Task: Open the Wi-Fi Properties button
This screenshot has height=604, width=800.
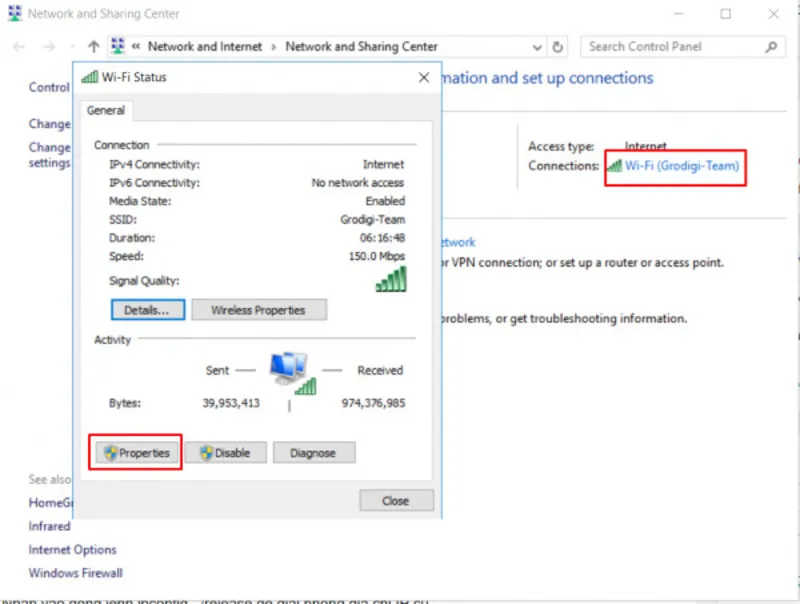Action: [136, 452]
